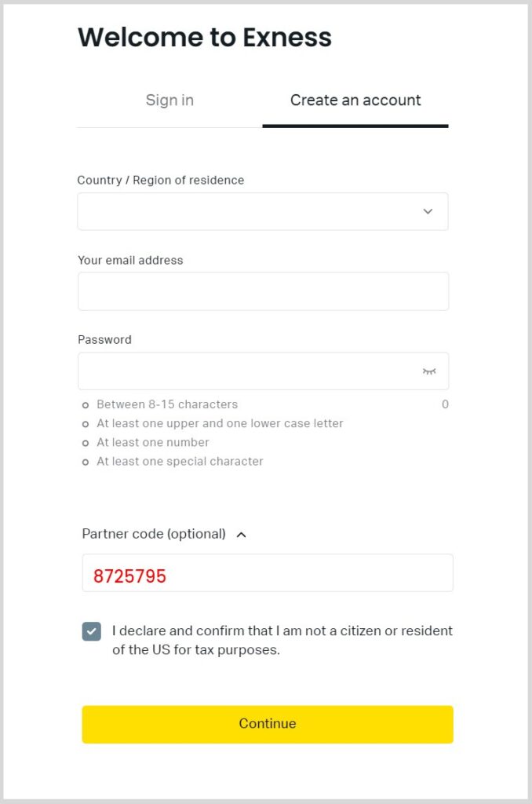The height and width of the screenshot is (804, 532).
Task: Switch to the Sign in tab
Action: (x=169, y=100)
